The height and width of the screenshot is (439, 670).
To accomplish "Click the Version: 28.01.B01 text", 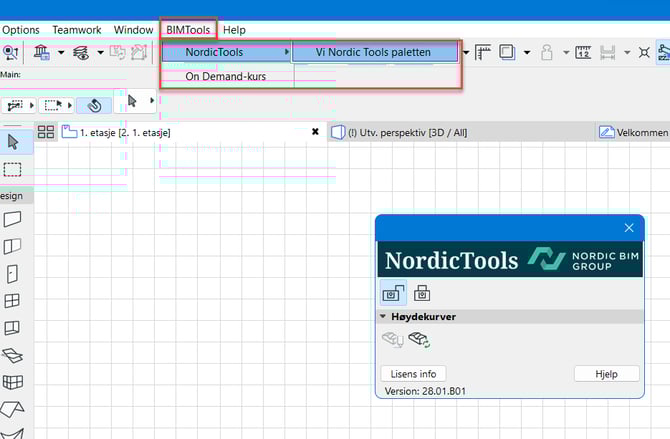I will pyautogui.click(x=425, y=391).
